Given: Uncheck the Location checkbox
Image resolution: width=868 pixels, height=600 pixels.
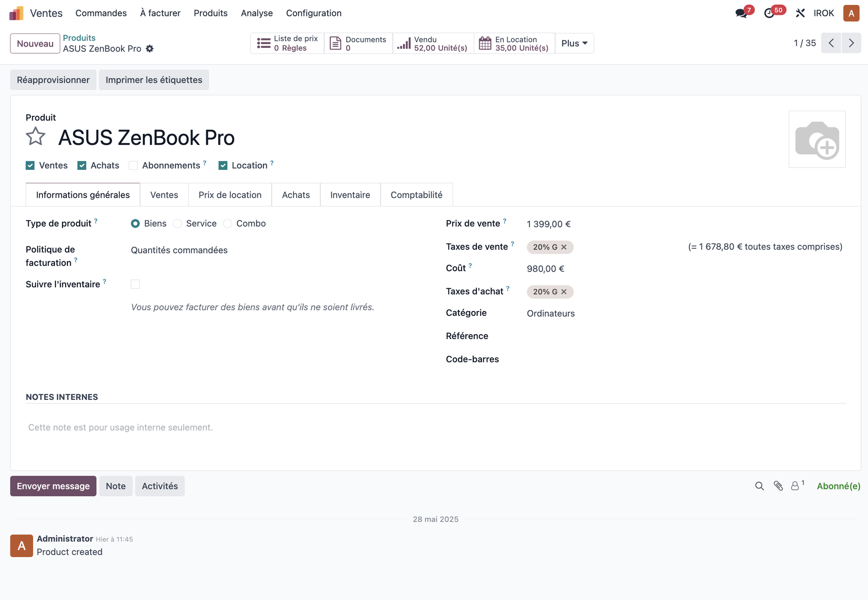Looking at the screenshot, I should [223, 165].
